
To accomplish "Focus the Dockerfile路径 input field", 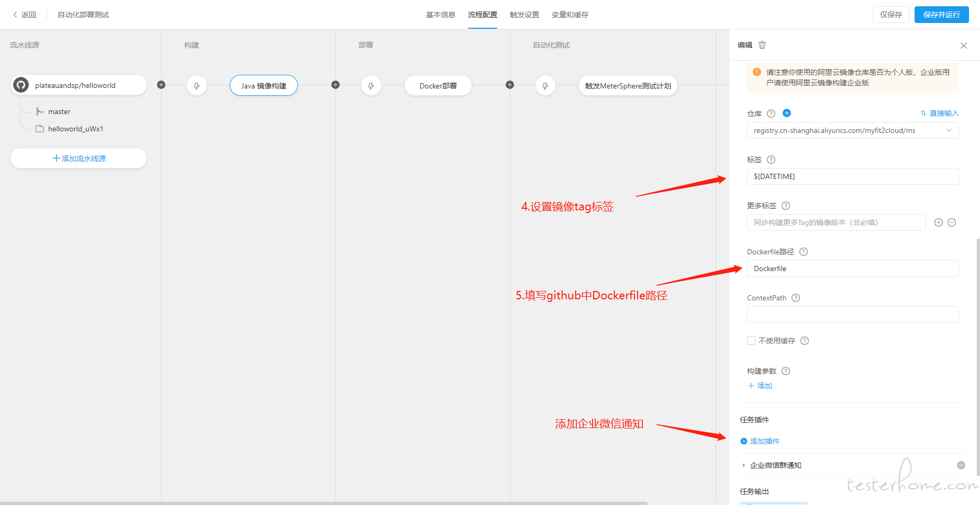I will click(853, 268).
